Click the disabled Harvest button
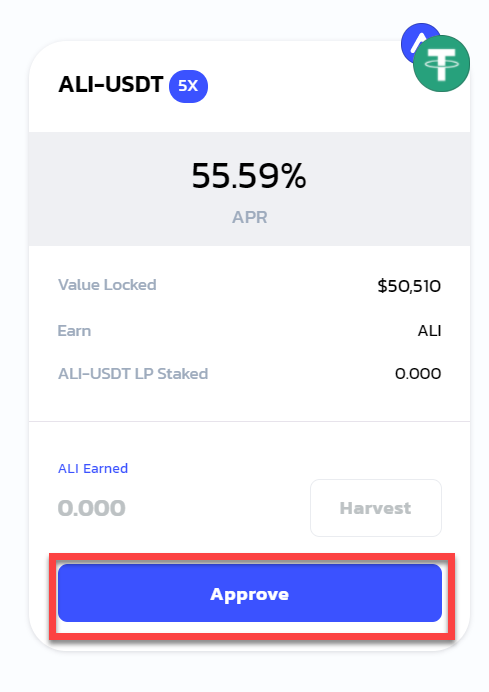Screen dimensions: 489x692 (x=376, y=508)
